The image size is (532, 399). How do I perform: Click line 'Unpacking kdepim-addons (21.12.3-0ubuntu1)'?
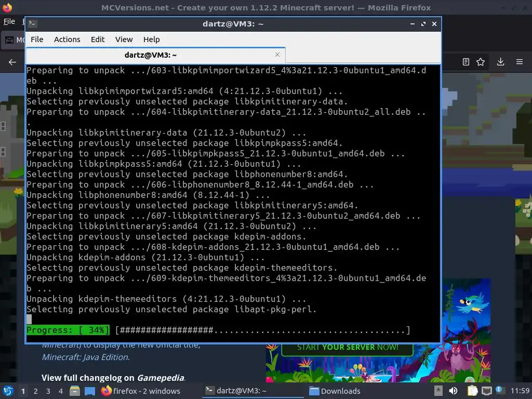click(x=145, y=257)
